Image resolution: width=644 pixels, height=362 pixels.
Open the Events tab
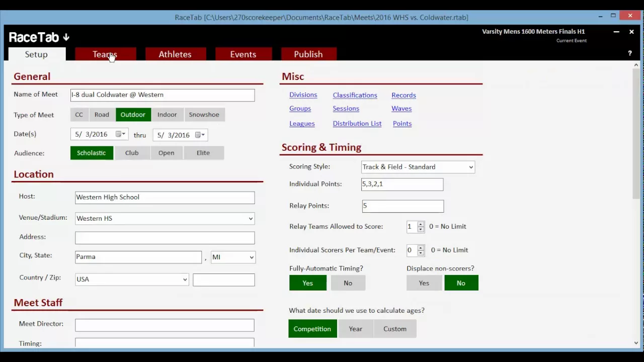click(x=243, y=54)
